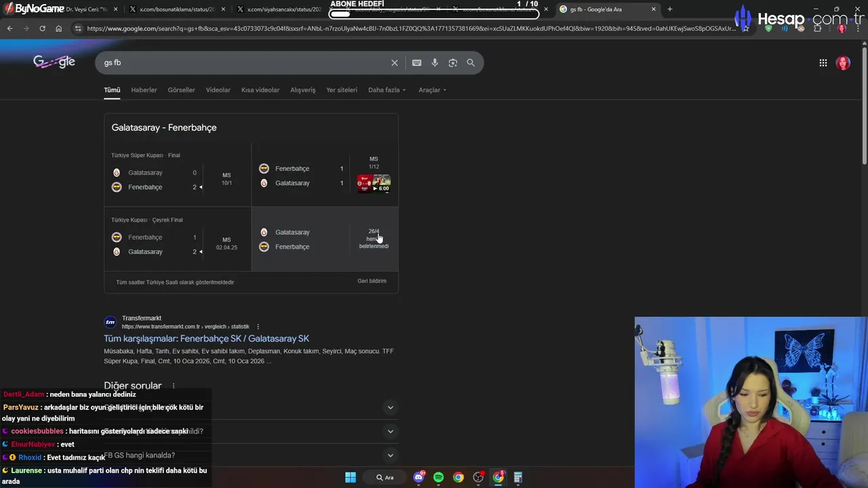Viewport: 868px width, 488px height.
Task: Close the gs fb Google browser tab
Action: pyautogui.click(x=654, y=9)
